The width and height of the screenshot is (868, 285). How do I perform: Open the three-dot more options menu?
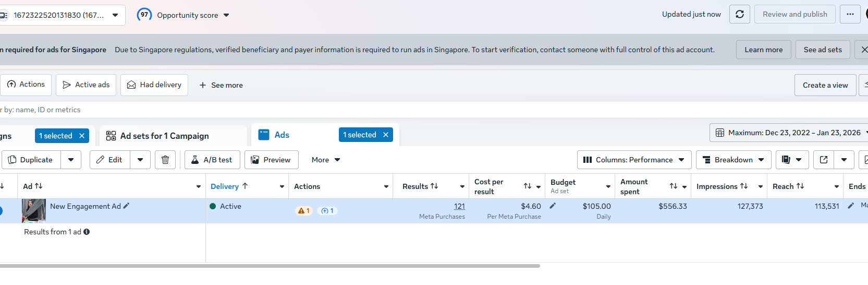pos(850,14)
